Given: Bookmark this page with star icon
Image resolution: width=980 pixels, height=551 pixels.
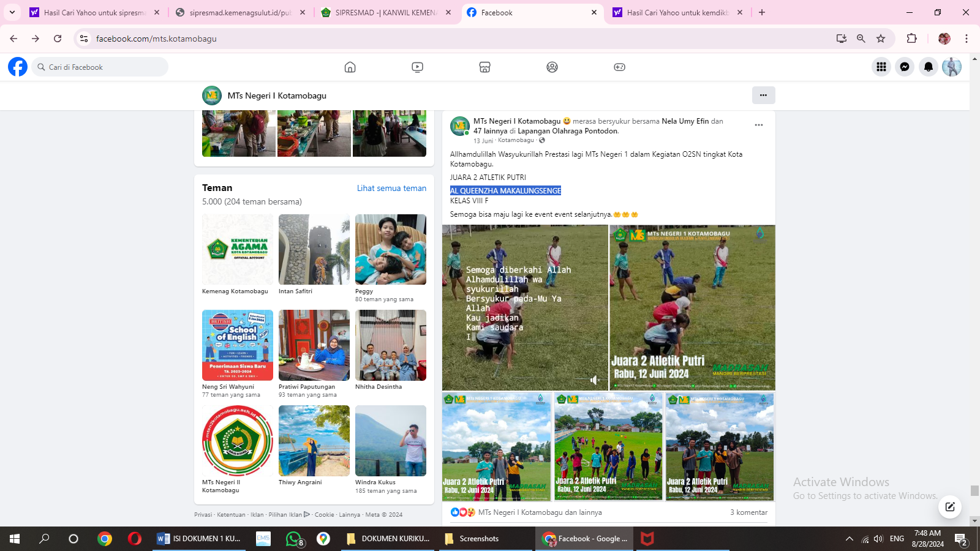Looking at the screenshot, I should pyautogui.click(x=881, y=39).
